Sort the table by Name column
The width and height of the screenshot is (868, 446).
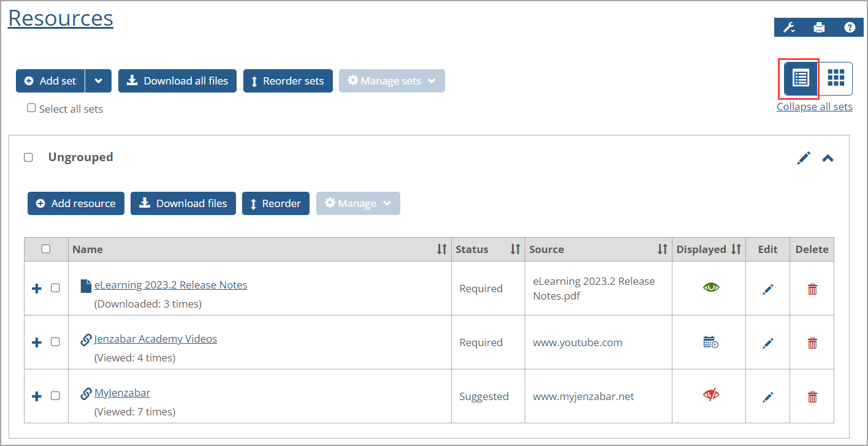click(441, 249)
